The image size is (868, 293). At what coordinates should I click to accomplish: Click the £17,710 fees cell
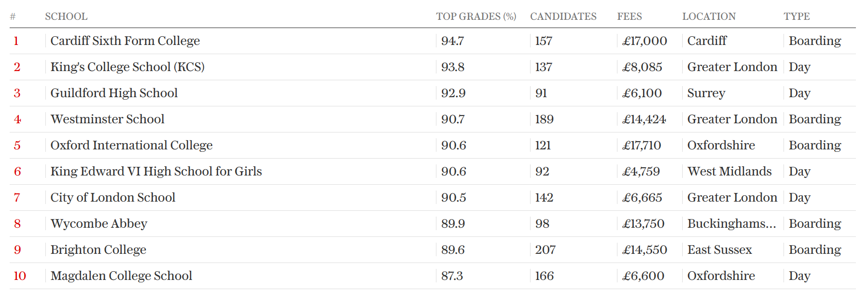(642, 145)
